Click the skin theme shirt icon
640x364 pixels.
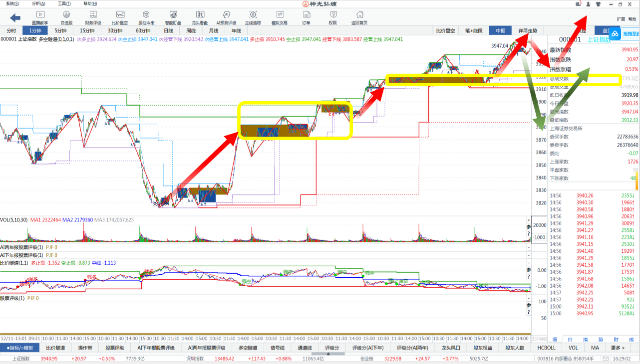coord(598,4)
